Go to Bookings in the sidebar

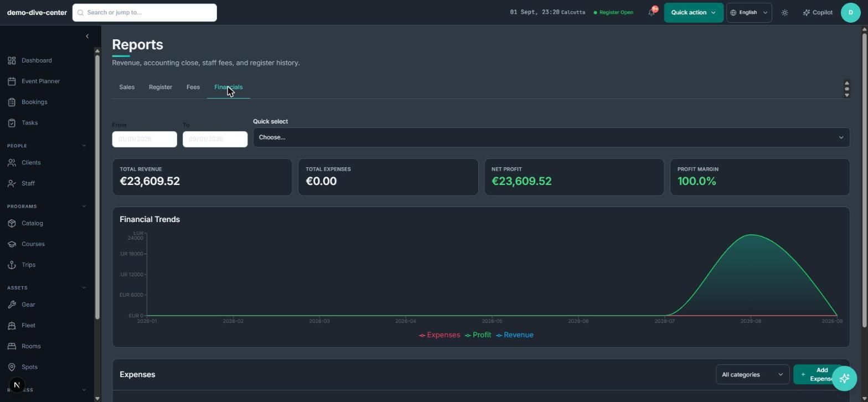[x=34, y=102]
